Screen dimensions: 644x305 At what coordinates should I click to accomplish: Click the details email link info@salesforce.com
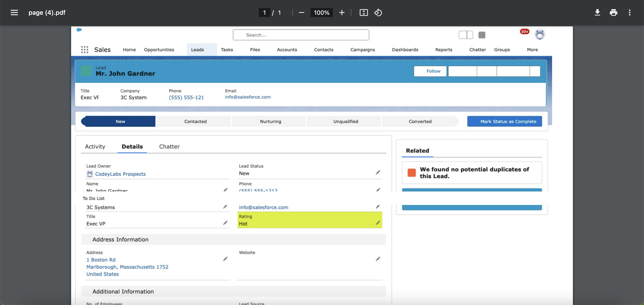point(263,207)
